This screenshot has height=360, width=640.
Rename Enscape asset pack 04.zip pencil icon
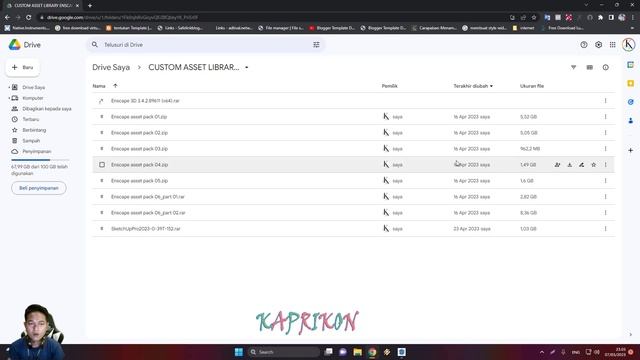pyautogui.click(x=582, y=165)
